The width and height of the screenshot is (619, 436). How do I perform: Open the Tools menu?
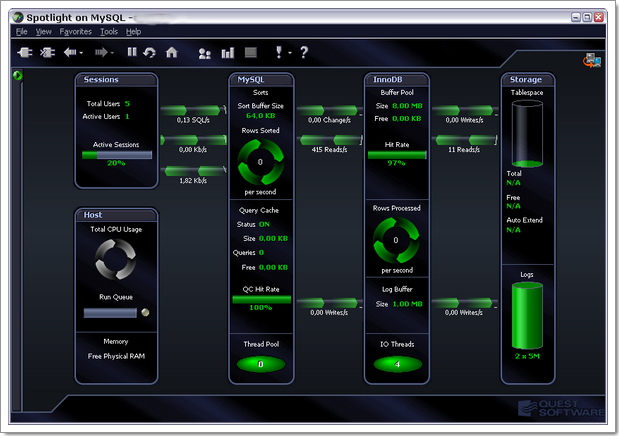tap(109, 32)
